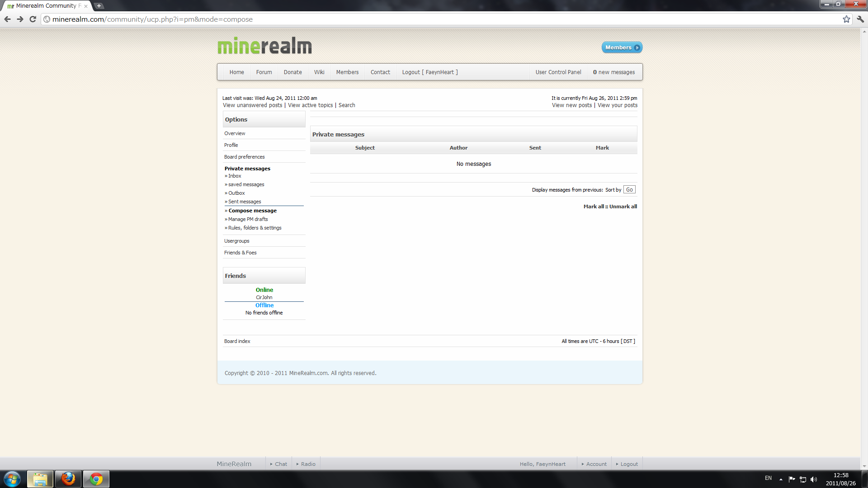Screen dimensions: 868x488
Task: Click Mark all messages link
Action: 594,206
